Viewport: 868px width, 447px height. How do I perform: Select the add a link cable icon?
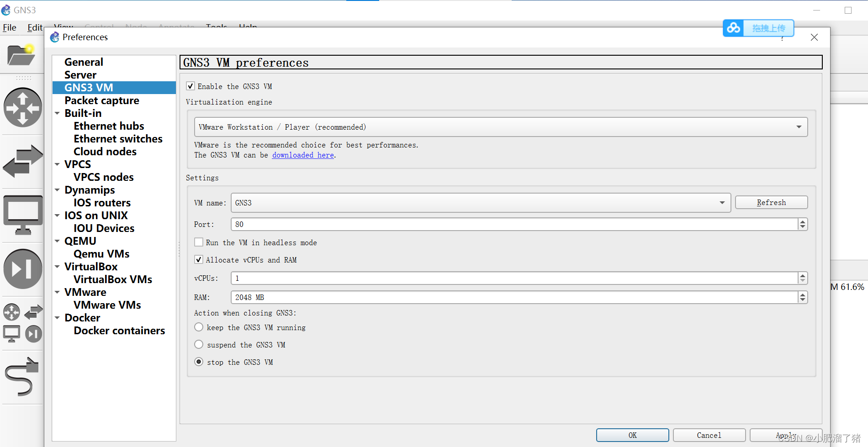(21, 377)
